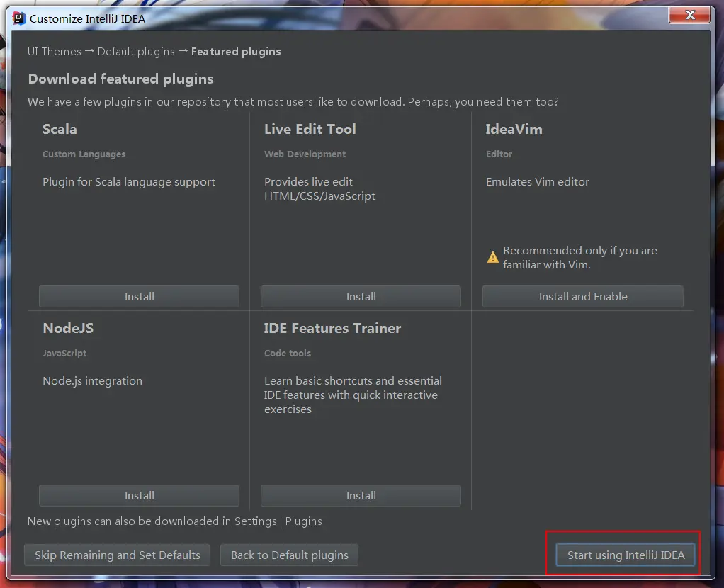724x588 pixels.
Task: Click the Web Development category label
Action: tap(305, 154)
